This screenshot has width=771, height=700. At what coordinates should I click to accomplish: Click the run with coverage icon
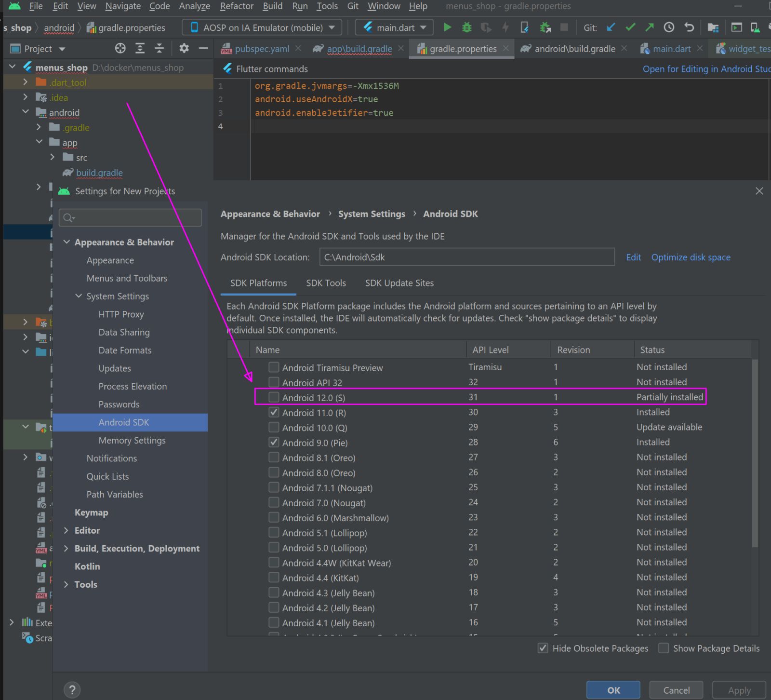click(x=486, y=27)
